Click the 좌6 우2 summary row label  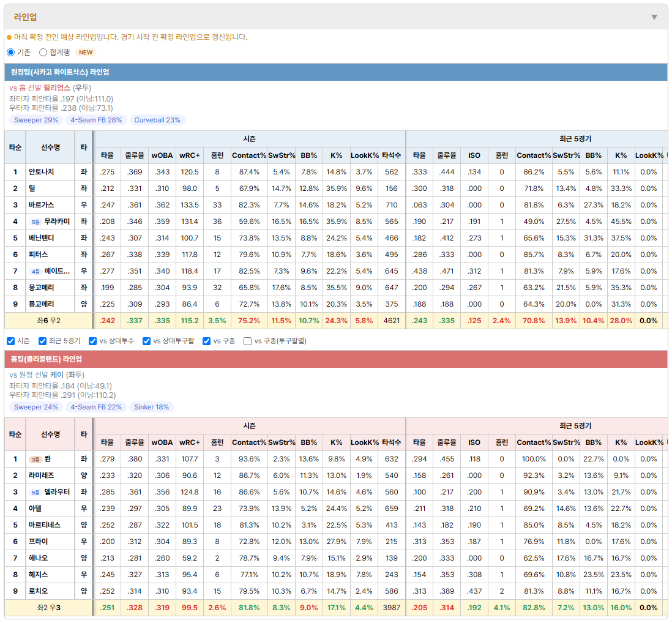(48, 321)
